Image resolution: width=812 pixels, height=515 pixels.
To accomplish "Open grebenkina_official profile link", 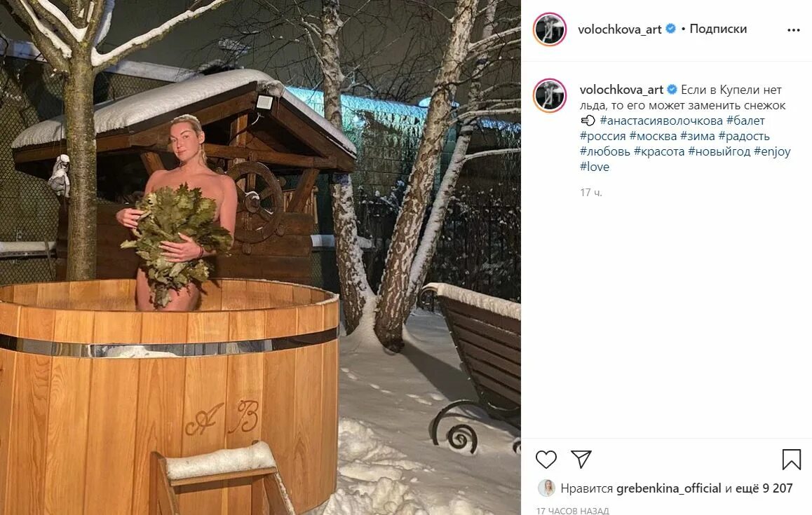I will coord(668,488).
